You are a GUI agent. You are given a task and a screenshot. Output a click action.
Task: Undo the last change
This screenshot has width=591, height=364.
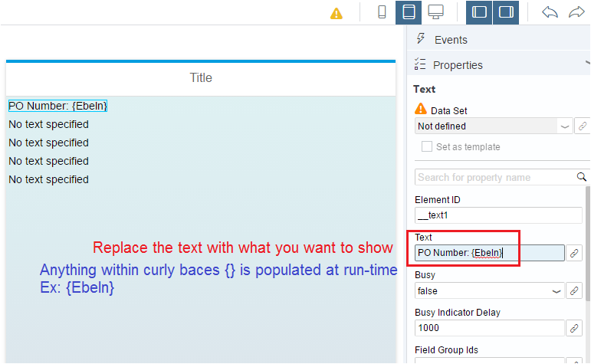click(x=550, y=12)
